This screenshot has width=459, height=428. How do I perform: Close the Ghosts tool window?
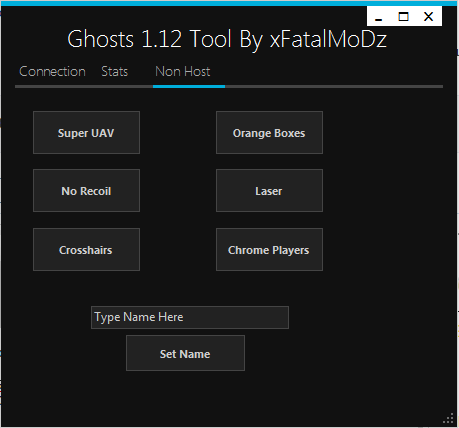click(428, 17)
